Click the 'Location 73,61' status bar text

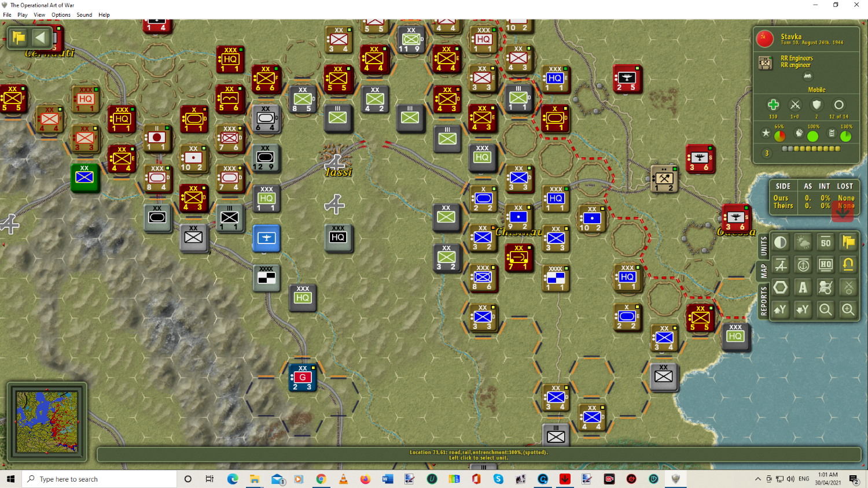pyautogui.click(x=479, y=452)
